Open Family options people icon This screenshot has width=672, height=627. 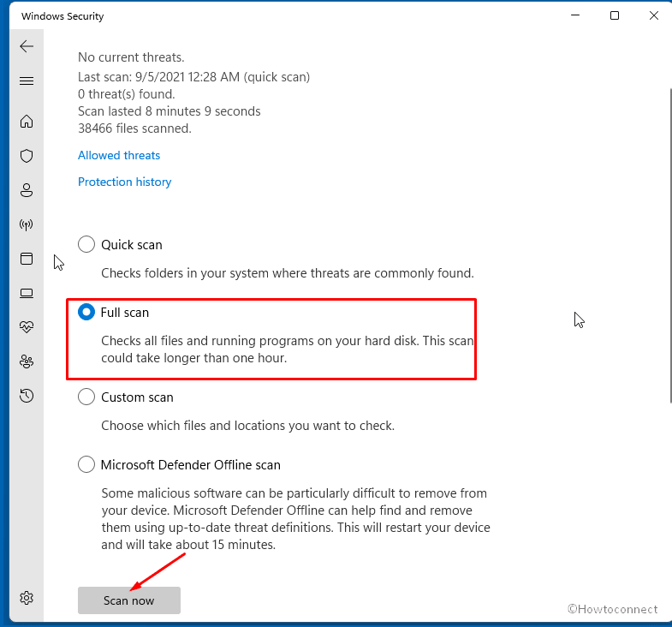tap(27, 361)
